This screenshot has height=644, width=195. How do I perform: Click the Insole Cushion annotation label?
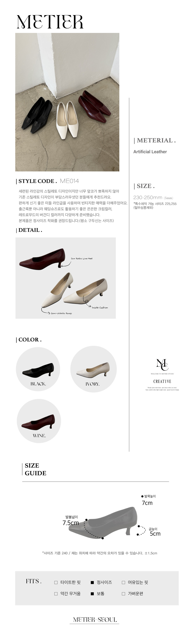pos(100,308)
